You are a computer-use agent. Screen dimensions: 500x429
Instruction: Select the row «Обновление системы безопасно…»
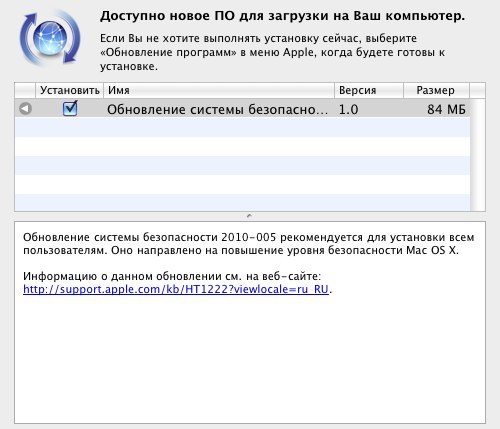(243, 109)
